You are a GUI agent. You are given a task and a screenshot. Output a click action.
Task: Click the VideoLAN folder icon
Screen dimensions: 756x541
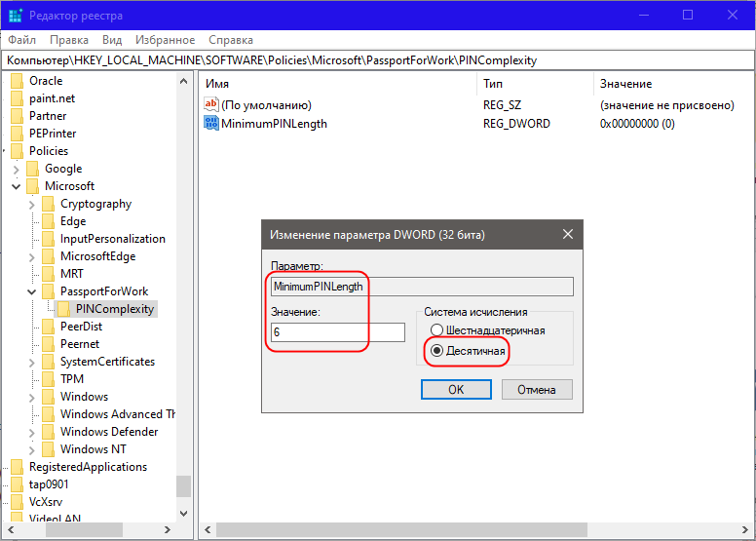pyautogui.click(x=18, y=520)
